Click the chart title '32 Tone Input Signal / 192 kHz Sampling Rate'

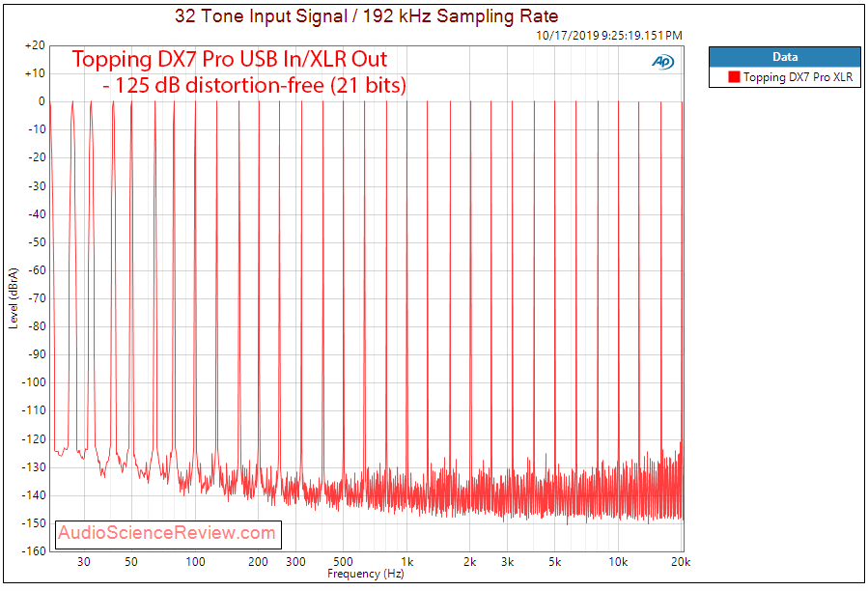pyautogui.click(x=367, y=15)
